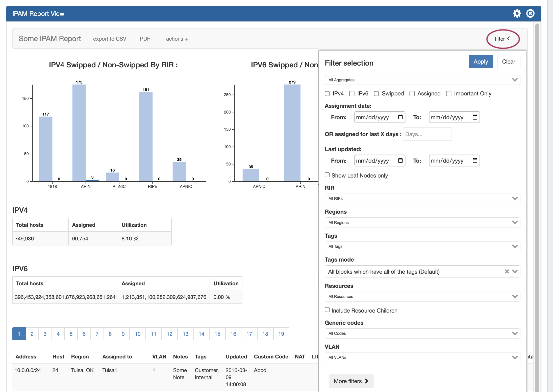Enable the IPv4 checkbox
Viewport: 553px width, 392px height.
coord(327,94)
